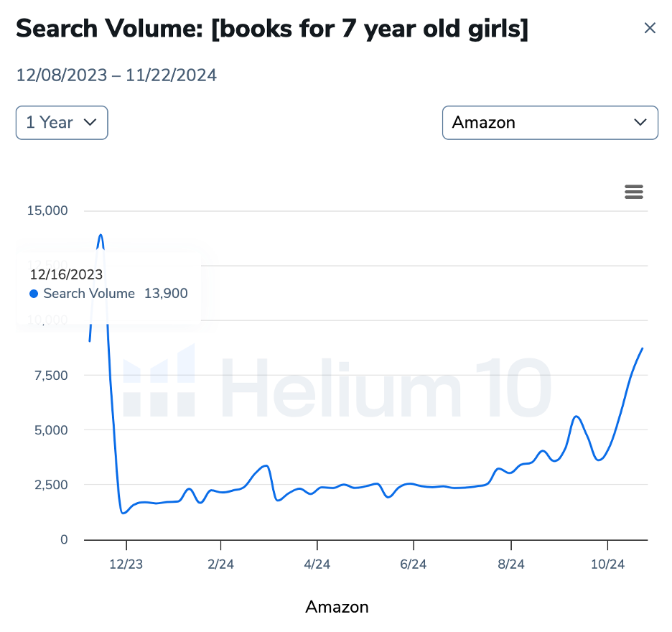This screenshot has height=632, width=672.
Task: Click the 12/23 x-axis label
Action: click(x=126, y=564)
